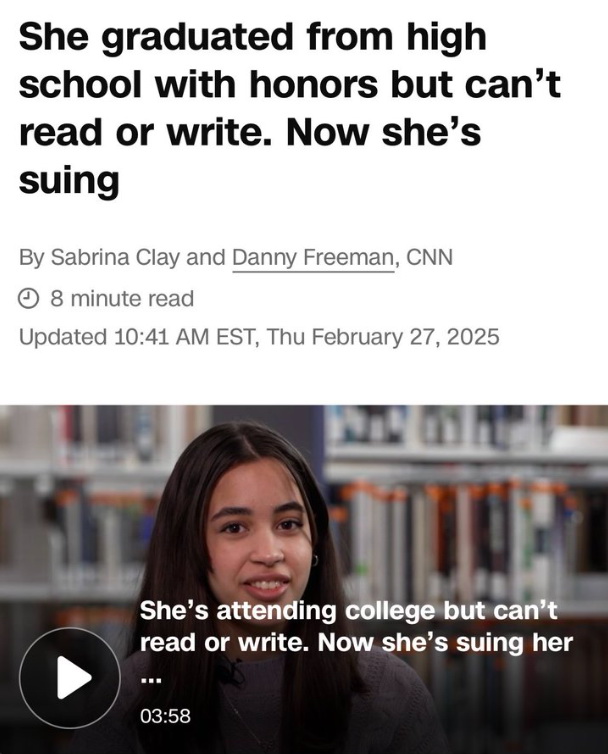Click the "CNN" text in the byline
Image resolution: width=608 pixels, height=754 pixels.
[429, 258]
